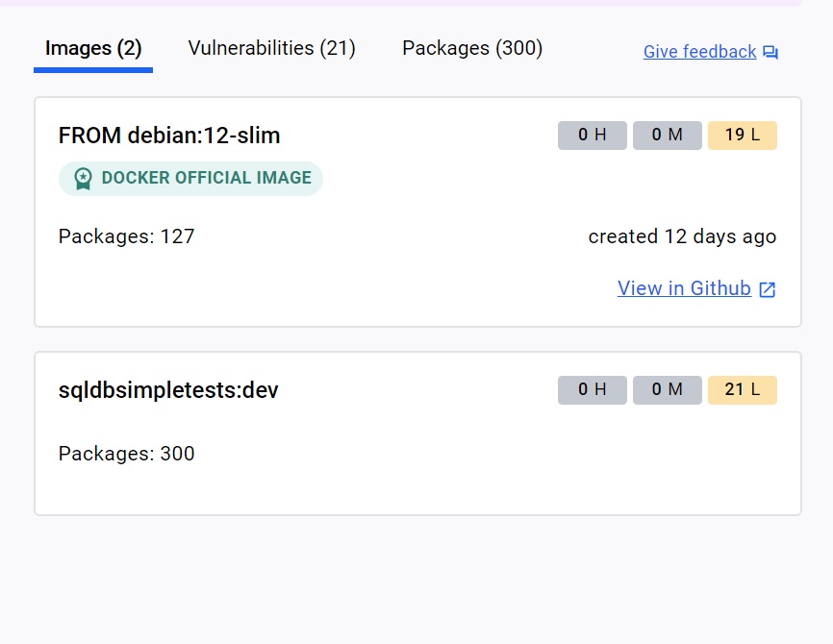Click the external link icon beside View in Github
The width and height of the screenshot is (833, 644).
[x=768, y=289]
